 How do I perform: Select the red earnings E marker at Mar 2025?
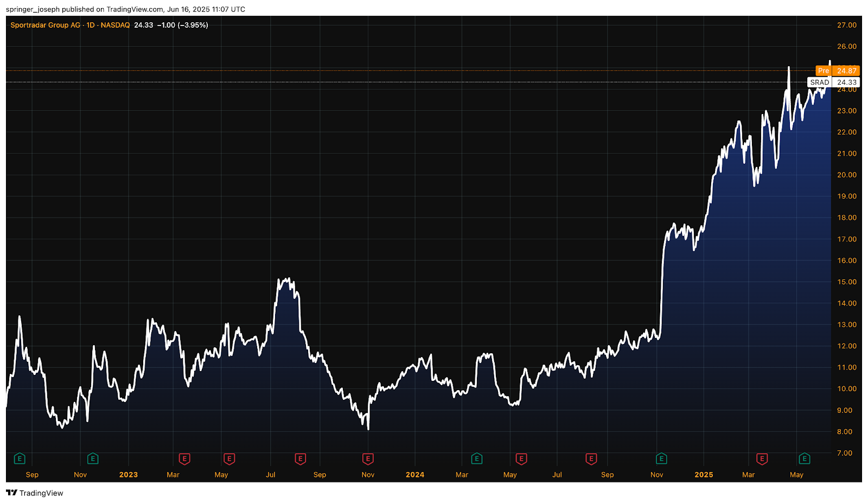[x=762, y=459]
